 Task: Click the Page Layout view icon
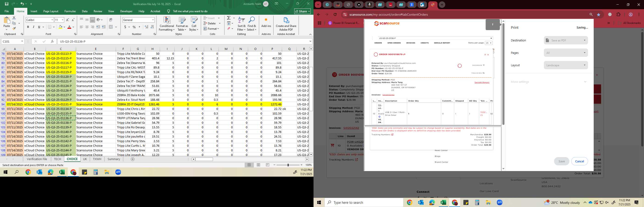pyautogui.click(x=258, y=165)
